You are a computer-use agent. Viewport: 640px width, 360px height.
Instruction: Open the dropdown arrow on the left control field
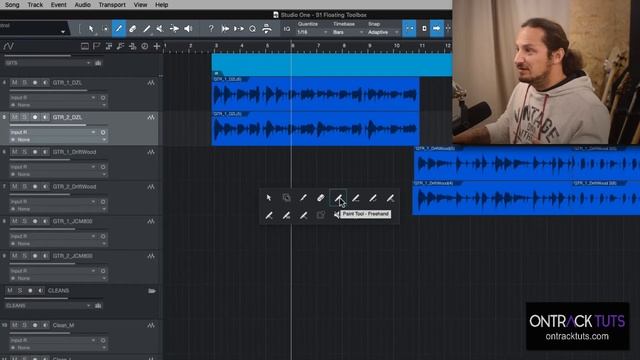point(63,32)
